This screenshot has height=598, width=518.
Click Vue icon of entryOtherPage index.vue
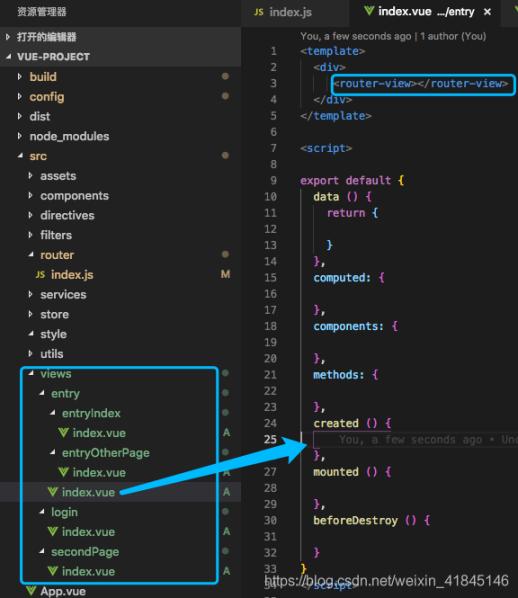click(63, 473)
